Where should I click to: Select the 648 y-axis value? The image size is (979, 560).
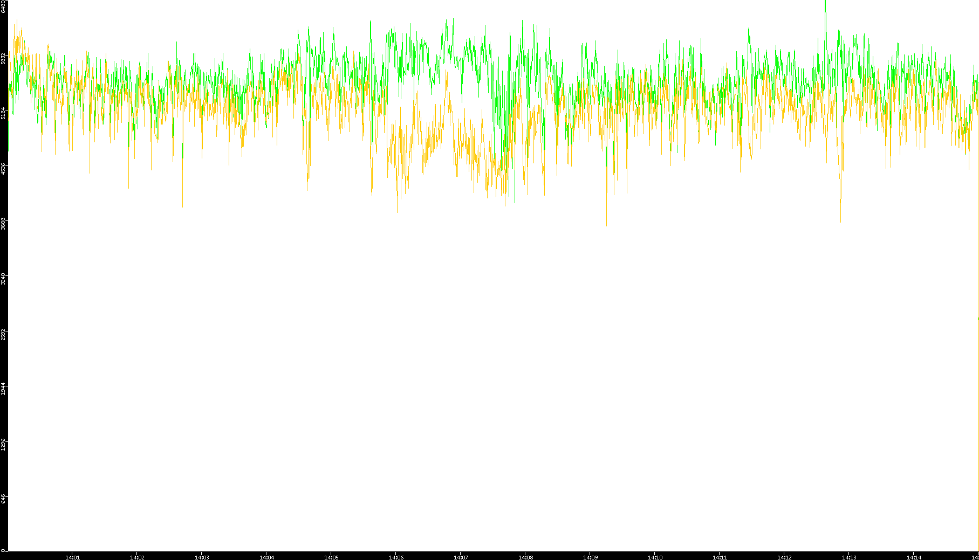pos(3,499)
